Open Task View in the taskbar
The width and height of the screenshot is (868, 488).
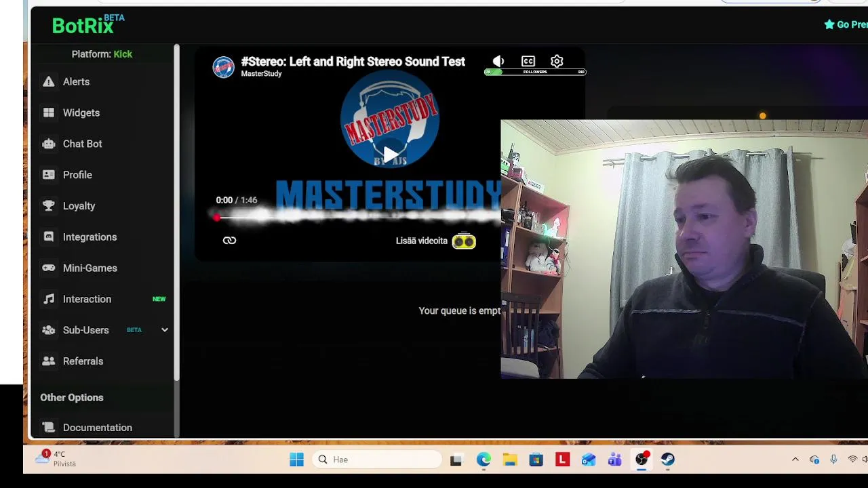tap(456, 460)
